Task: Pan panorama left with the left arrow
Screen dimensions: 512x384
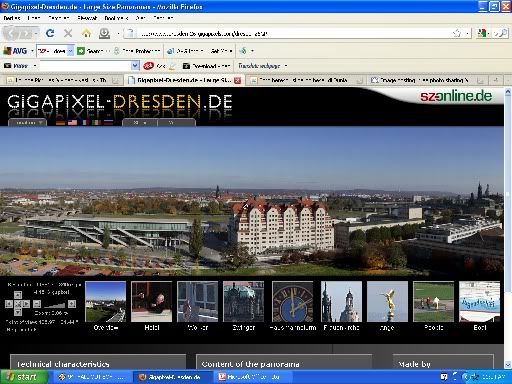Action: (9, 304)
